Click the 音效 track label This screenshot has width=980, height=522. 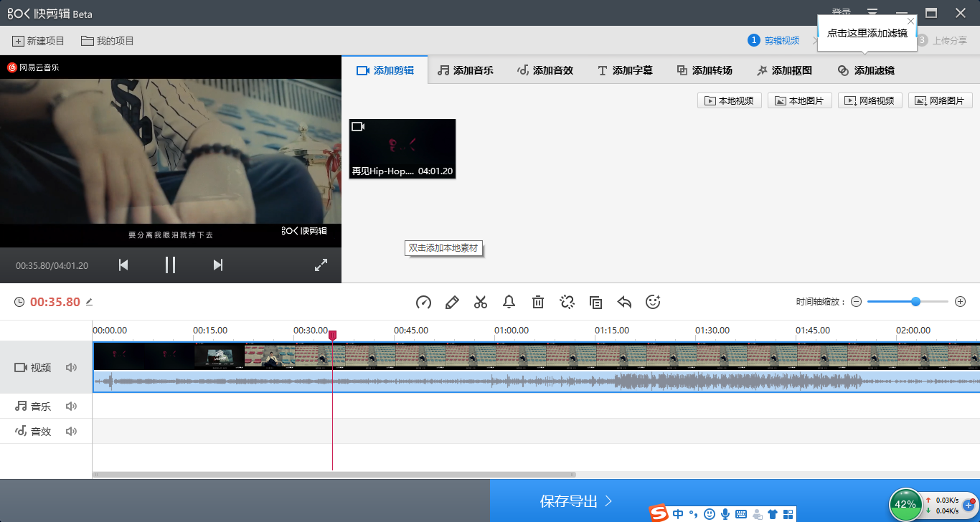coord(41,431)
